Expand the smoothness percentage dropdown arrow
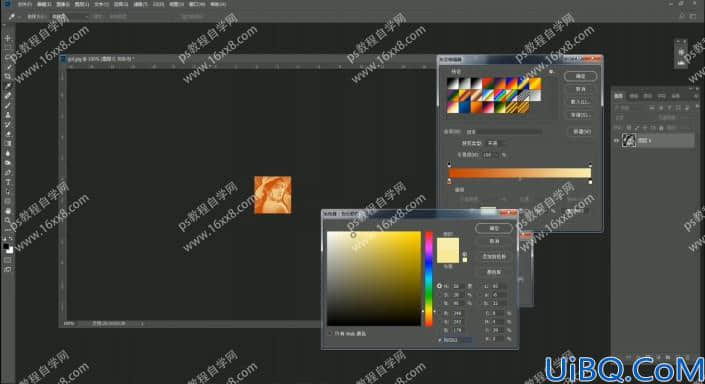 click(x=496, y=155)
